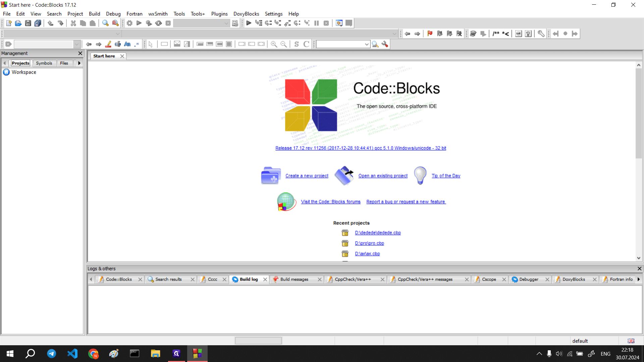
Task: Click the Clear bookmarks flag icon
Action: [459, 34]
